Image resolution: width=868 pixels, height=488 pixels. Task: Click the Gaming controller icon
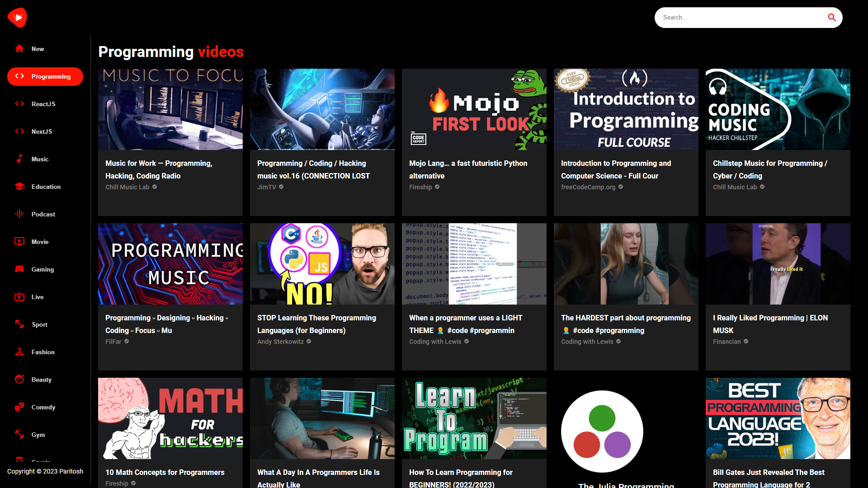coord(19,269)
